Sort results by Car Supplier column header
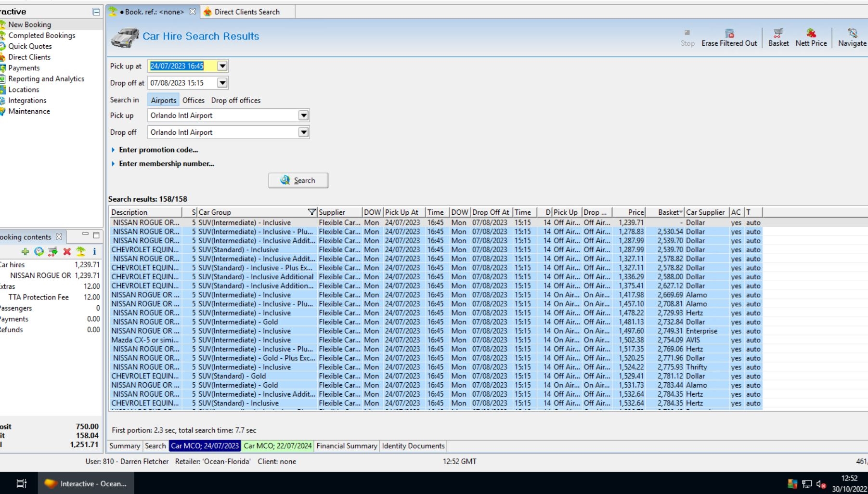 point(707,212)
